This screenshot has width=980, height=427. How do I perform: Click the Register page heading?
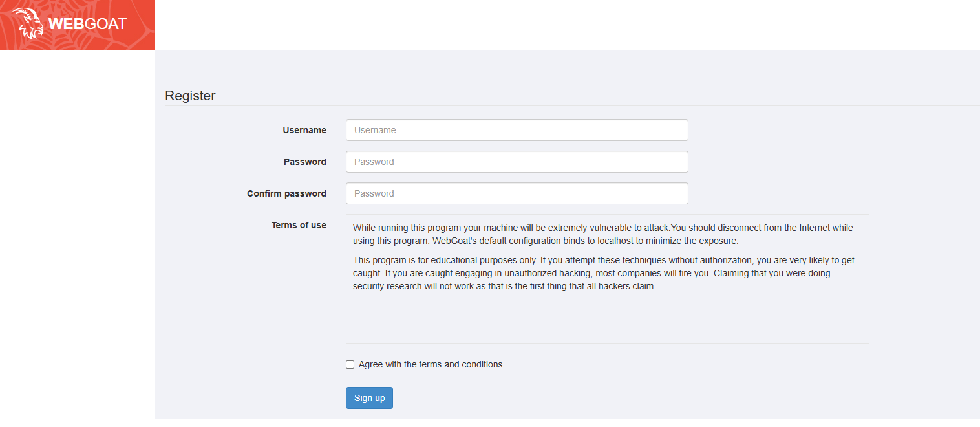point(190,96)
